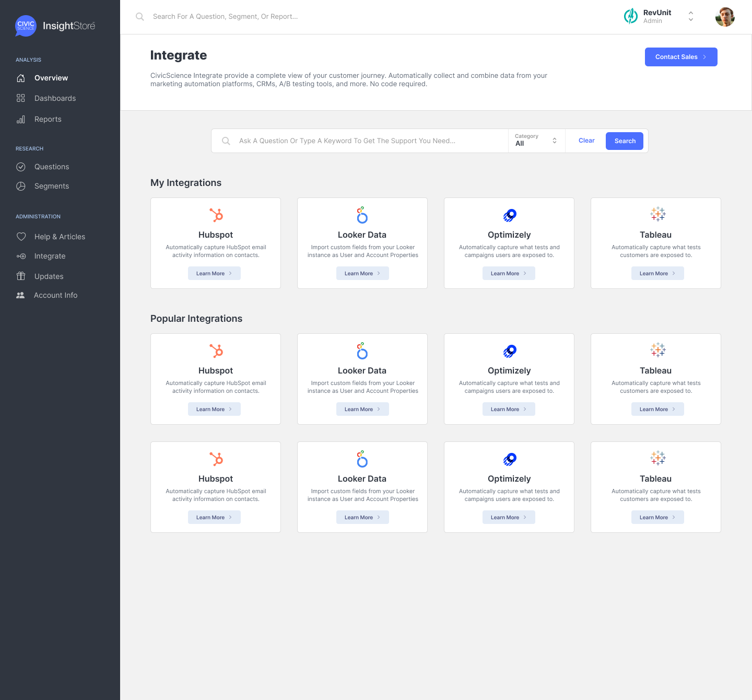Navigate to Questions in sidebar

coord(52,167)
